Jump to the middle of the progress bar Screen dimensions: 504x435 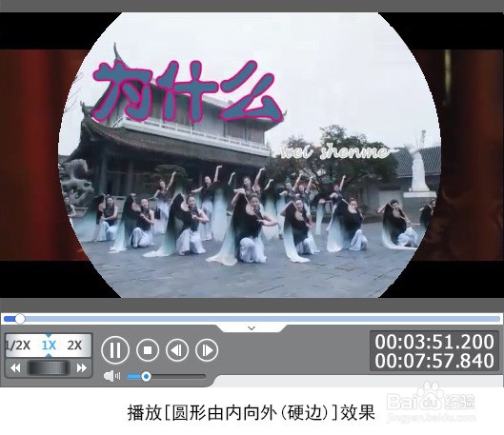pos(252,319)
